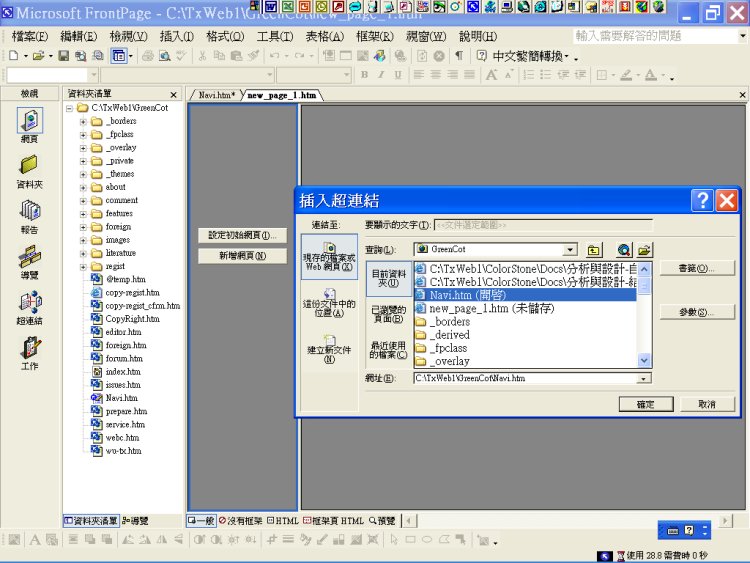Open the 網址 address dropdown arrow

pyautogui.click(x=643, y=378)
